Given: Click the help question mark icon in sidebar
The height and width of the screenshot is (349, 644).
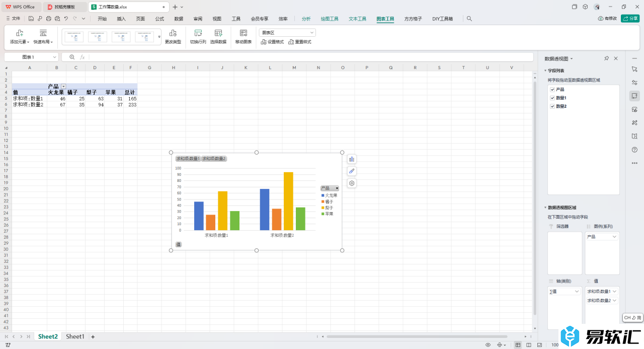Looking at the screenshot, I should pos(634,150).
